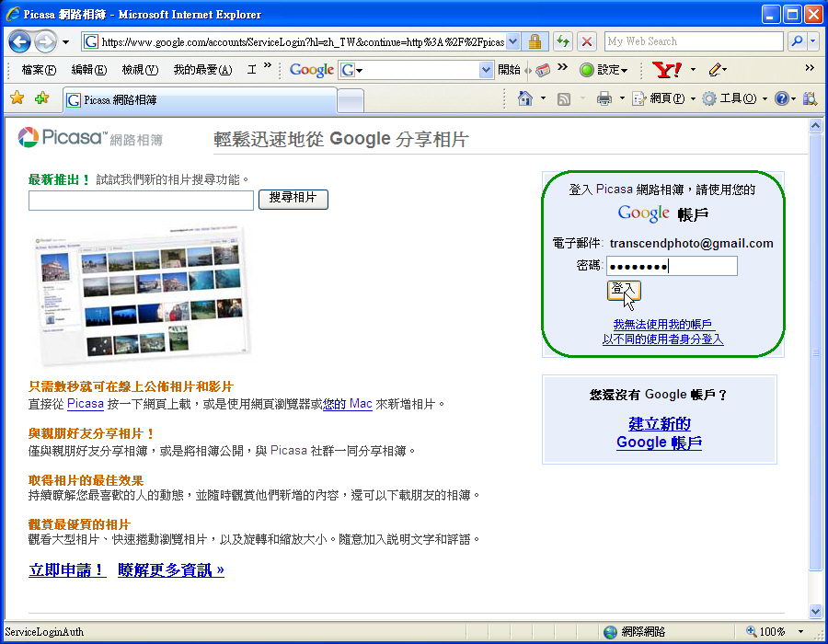Open the 網頁(P) page menu
Image resolution: width=828 pixels, height=644 pixels.
(x=663, y=98)
